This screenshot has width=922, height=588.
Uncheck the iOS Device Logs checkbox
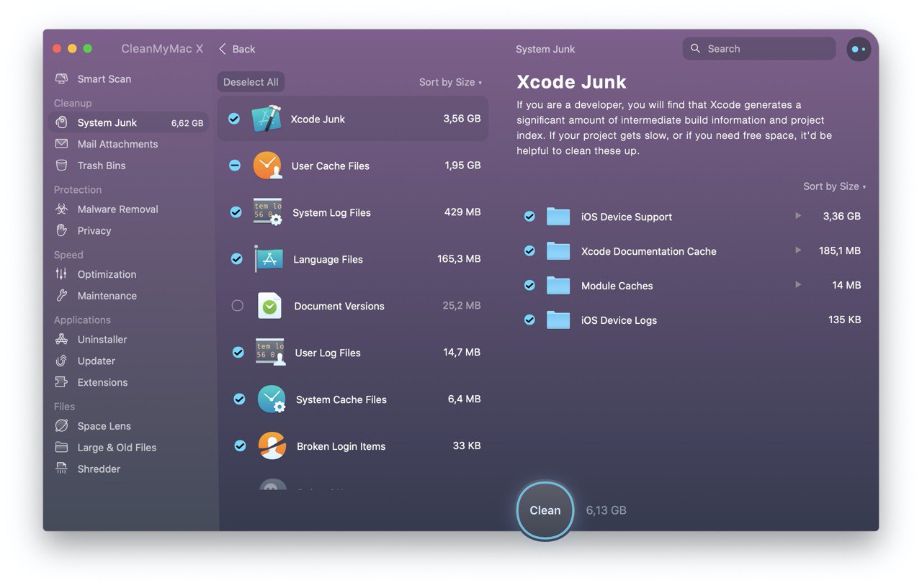tap(529, 320)
